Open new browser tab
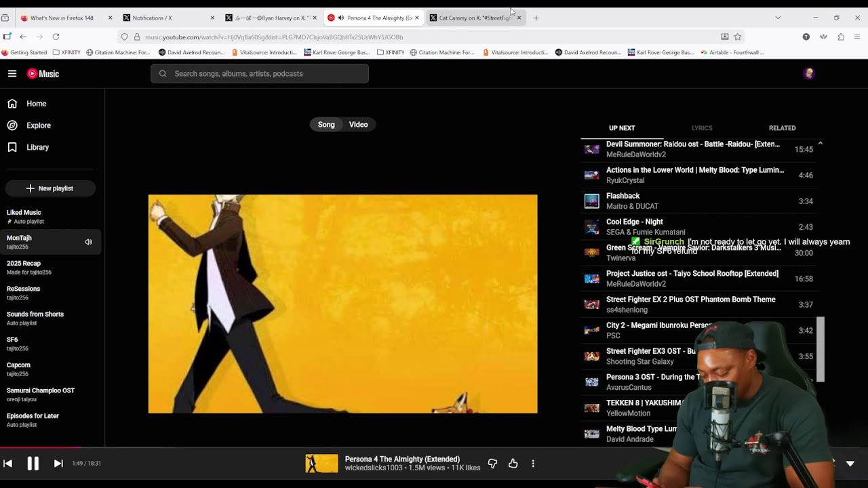 [x=536, y=18]
